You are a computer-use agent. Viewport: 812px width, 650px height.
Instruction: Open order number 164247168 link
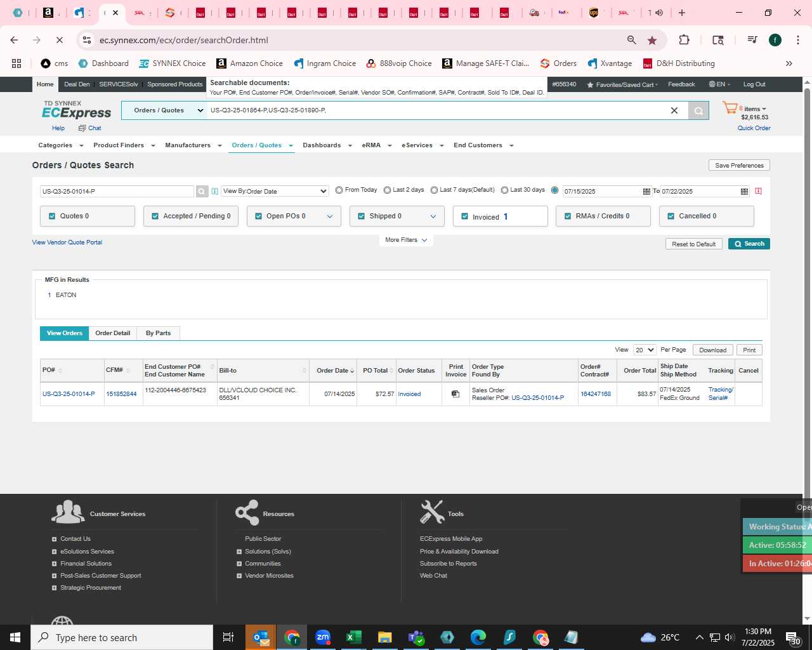pos(596,394)
